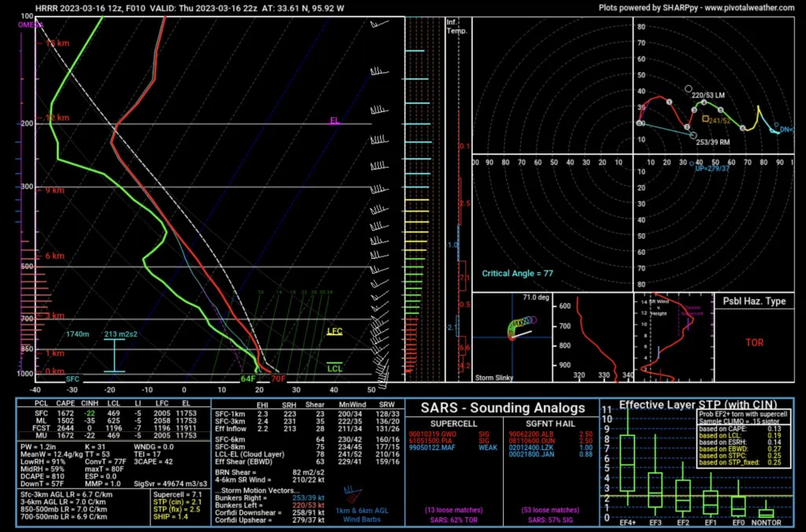Click the 00010319.GWO supercell analog

[432, 434]
